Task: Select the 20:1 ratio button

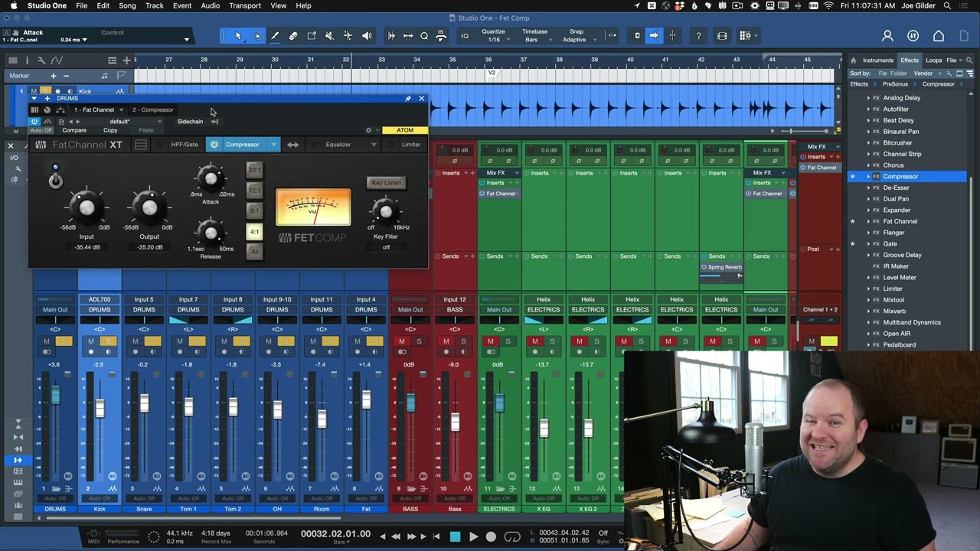Action: tap(254, 170)
